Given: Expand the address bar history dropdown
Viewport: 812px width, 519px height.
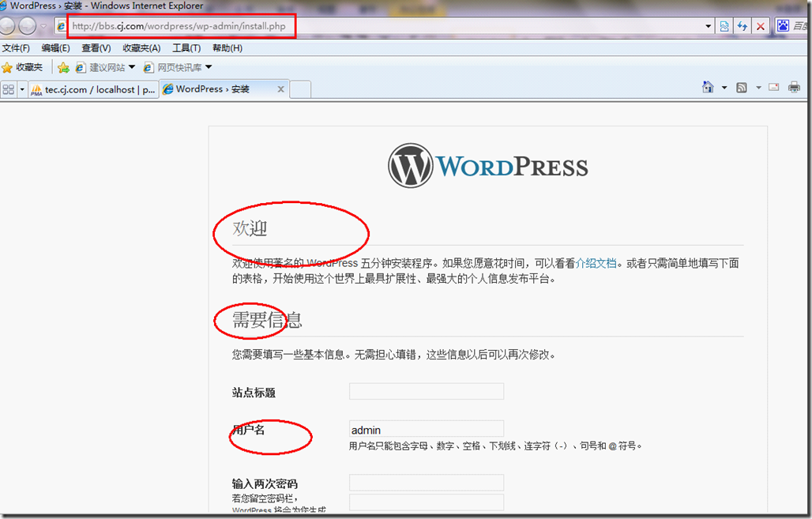Looking at the screenshot, I should tap(708, 26).
